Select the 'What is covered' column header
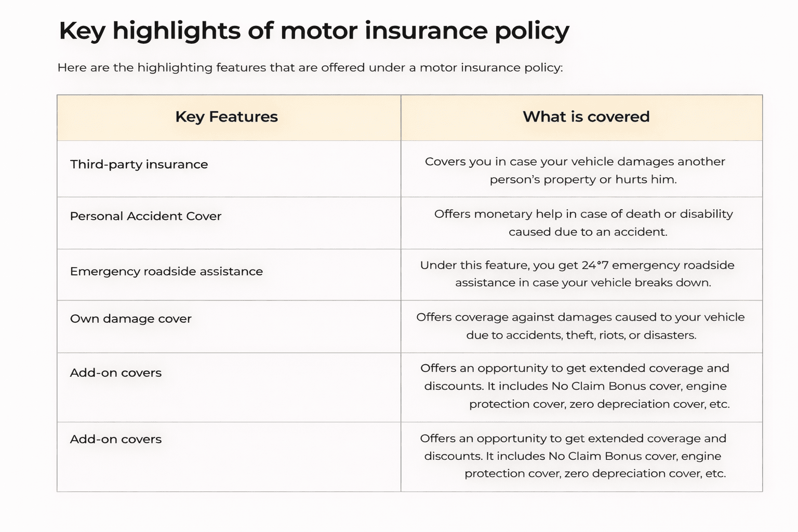Viewport: 798px width, 532px height. pyautogui.click(x=586, y=117)
